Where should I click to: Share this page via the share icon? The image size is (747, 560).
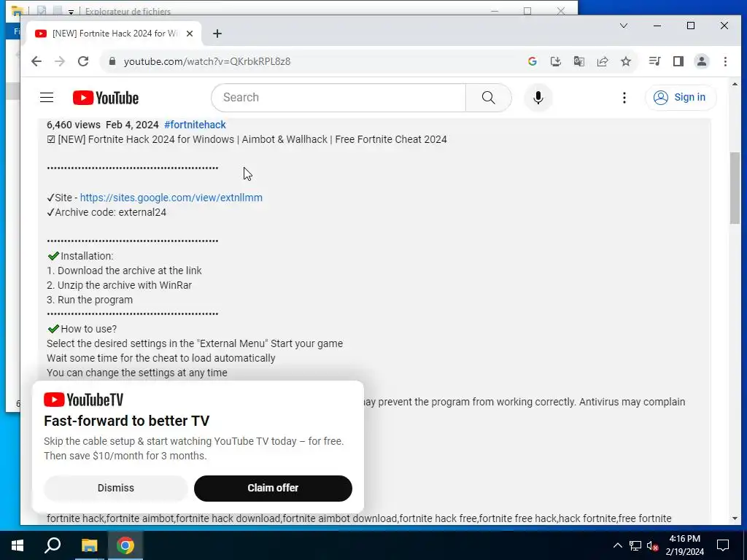tap(602, 61)
